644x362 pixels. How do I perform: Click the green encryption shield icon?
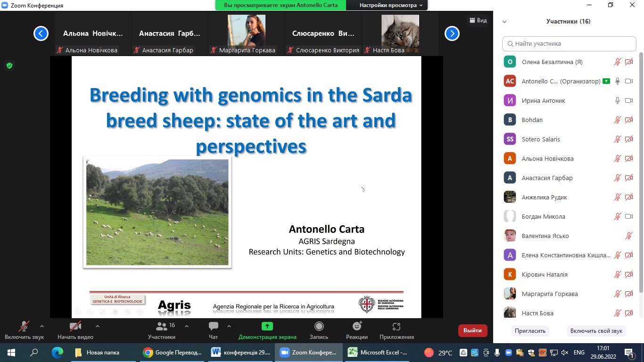(9, 66)
